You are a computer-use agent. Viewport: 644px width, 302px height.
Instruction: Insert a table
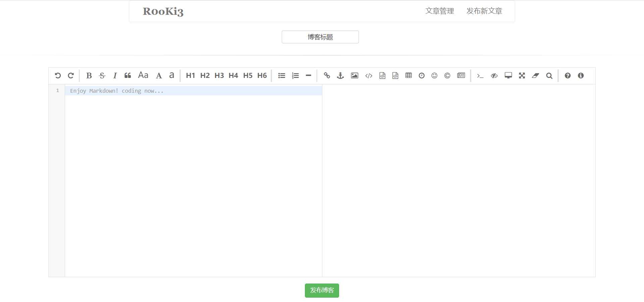point(409,76)
